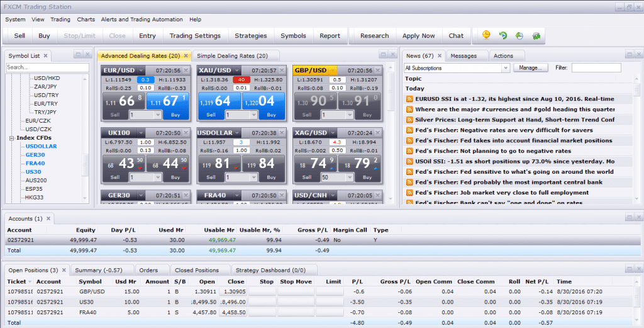Switch to Simple Dealing Rates tab

[x=231, y=56]
